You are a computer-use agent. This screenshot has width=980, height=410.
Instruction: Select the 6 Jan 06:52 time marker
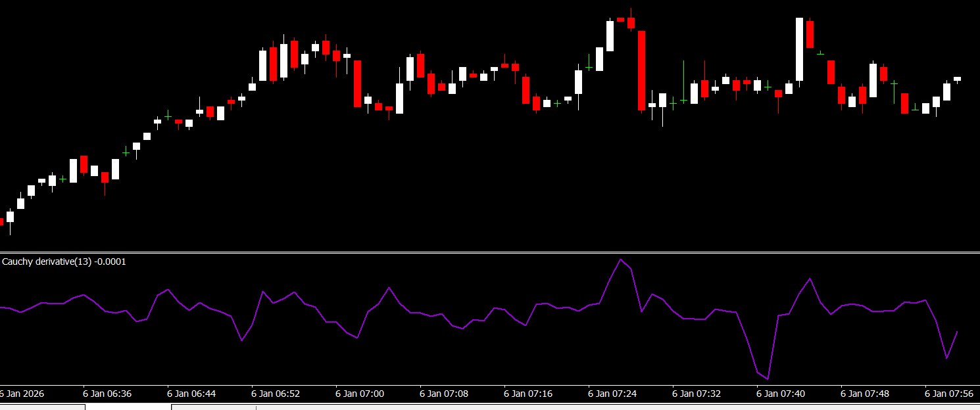point(276,394)
